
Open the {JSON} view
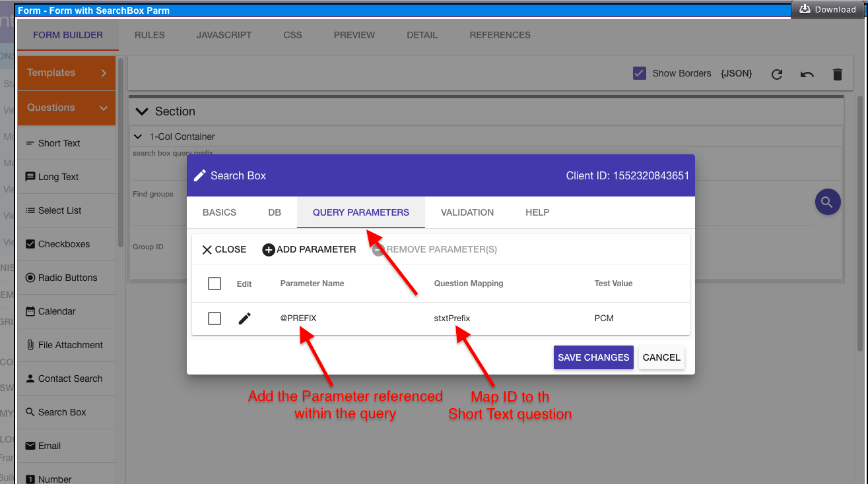(x=736, y=74)
